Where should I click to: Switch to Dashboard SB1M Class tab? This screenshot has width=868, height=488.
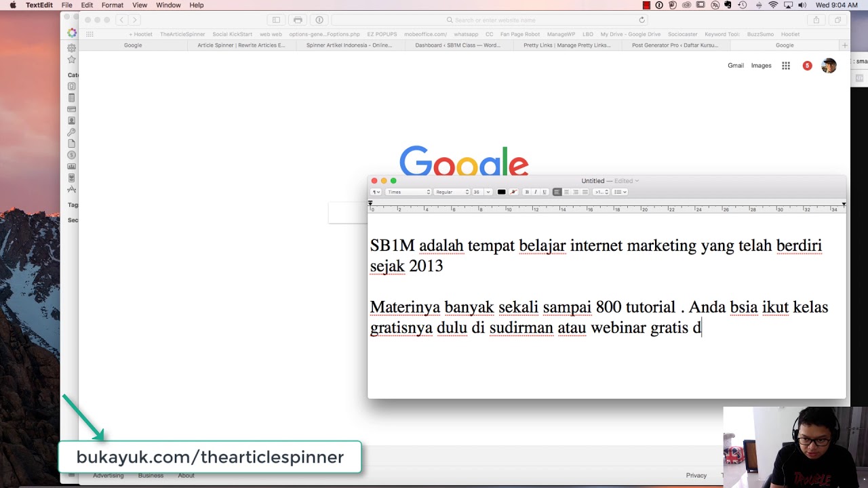[458, 45]
